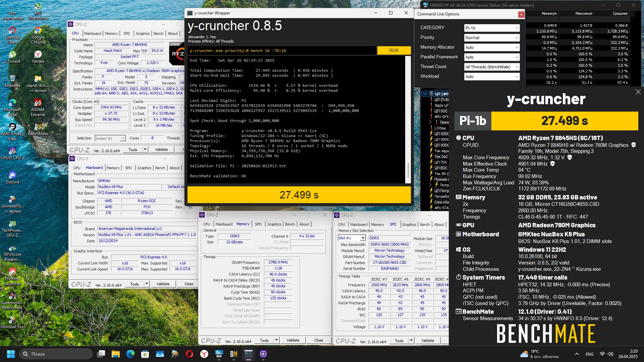Open the Recycle Bin (Корзина) icon
Image resolution: width=644 pixels, height=362 pixels.
tap(12, 81)
